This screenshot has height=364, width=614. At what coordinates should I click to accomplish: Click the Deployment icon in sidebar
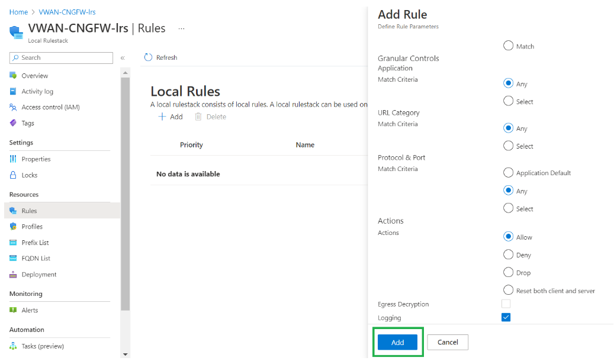click(x=13, y=275)
